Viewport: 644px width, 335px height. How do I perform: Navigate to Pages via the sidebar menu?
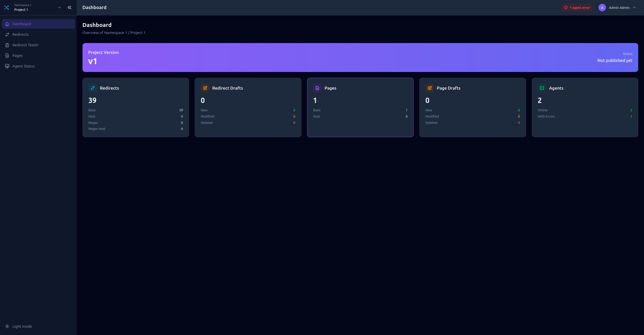[18, 55]
